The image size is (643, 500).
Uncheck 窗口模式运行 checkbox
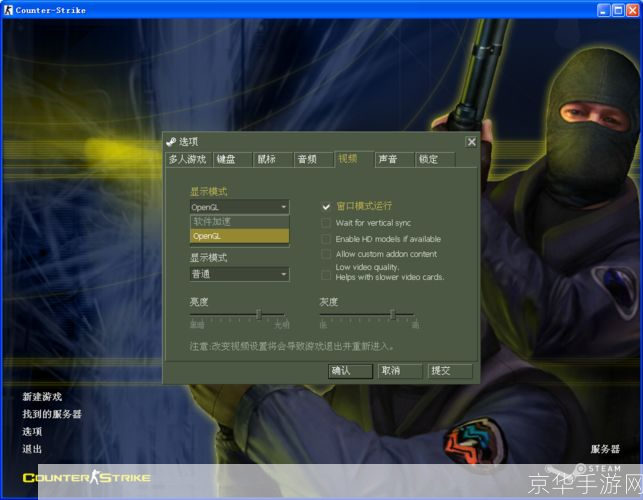[x=326, y=207]
